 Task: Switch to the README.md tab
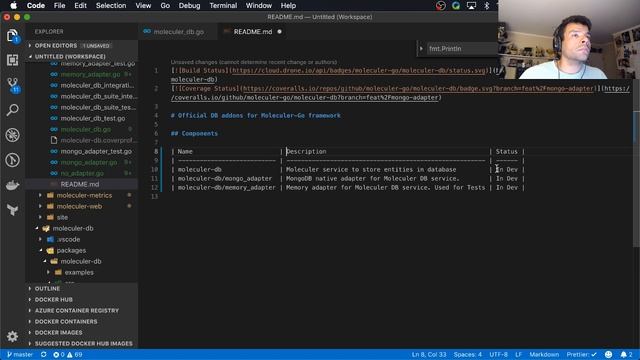click(x=252, y=31)
